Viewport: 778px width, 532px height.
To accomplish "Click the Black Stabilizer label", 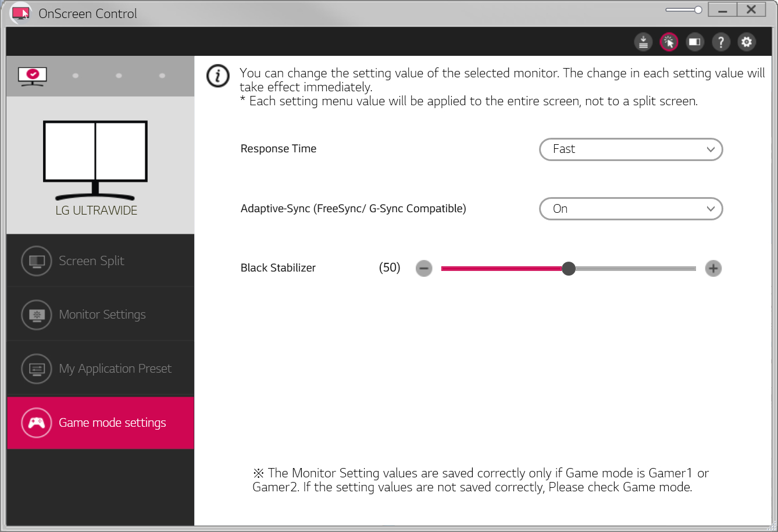I will (278, 268).
